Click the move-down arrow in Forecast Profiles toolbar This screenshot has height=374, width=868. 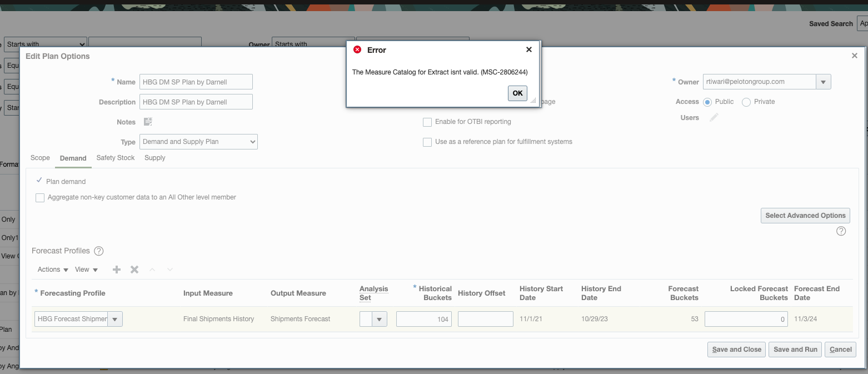click(169, 270)
